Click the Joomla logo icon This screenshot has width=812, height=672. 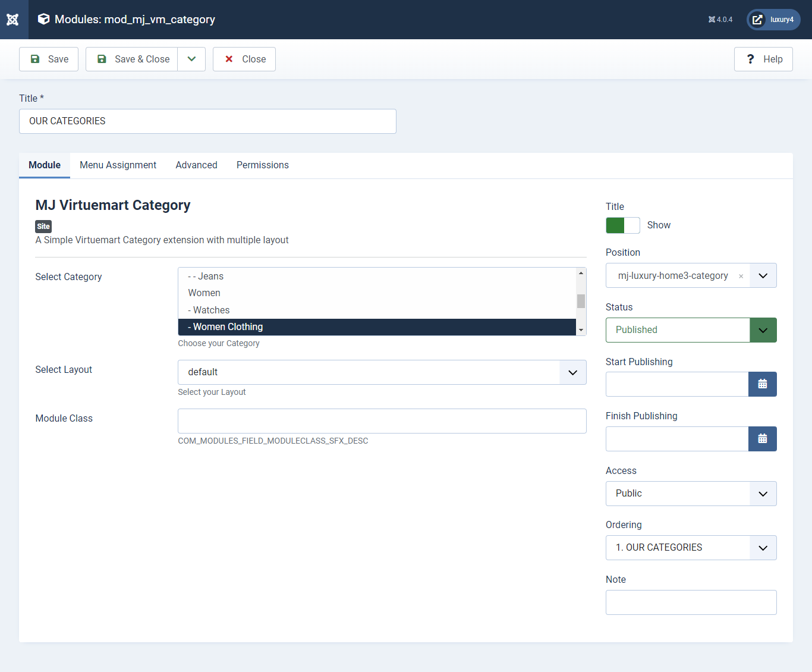tap(12, 20)
